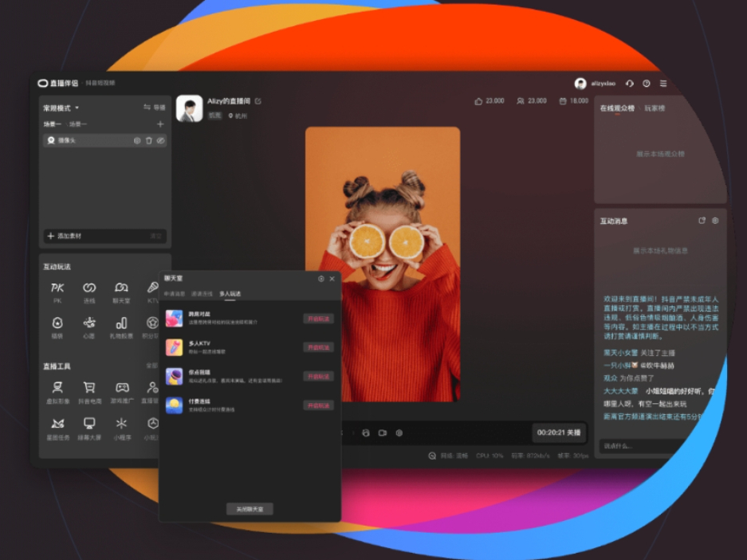The height and width of the screenshot is (560, 747).
Task: Open the 心愿 wish tool
Action: coord(89,327)
